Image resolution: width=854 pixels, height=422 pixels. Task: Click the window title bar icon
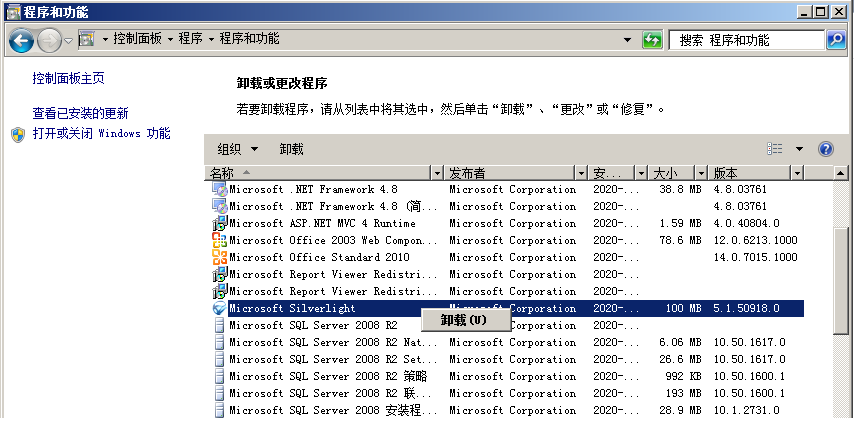(x=13, y=11)
